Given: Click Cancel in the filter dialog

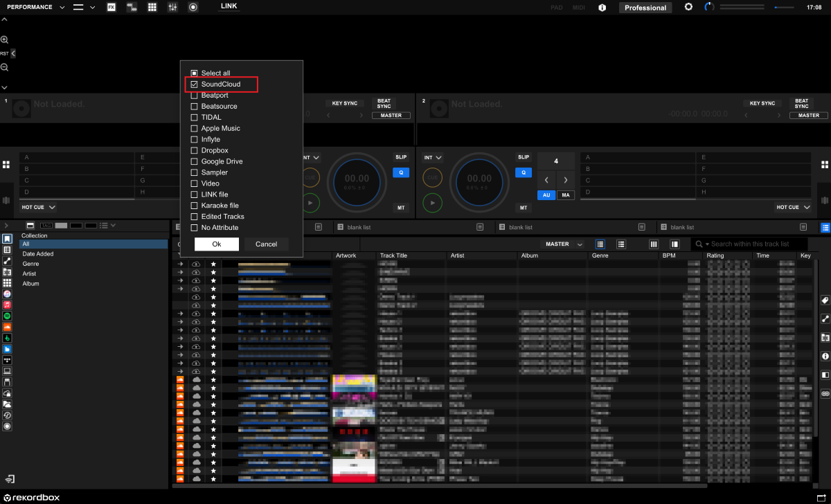Looking at the screenshot, I should click(x=267, y=244).
